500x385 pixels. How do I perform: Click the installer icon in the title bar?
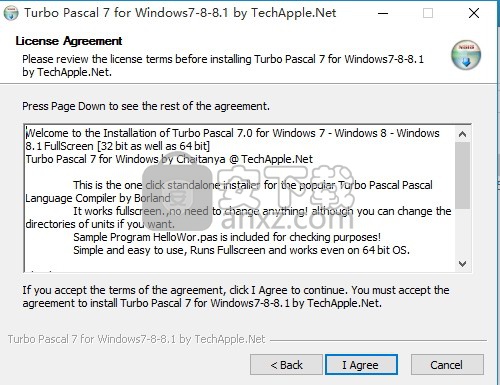coord(11,13)
